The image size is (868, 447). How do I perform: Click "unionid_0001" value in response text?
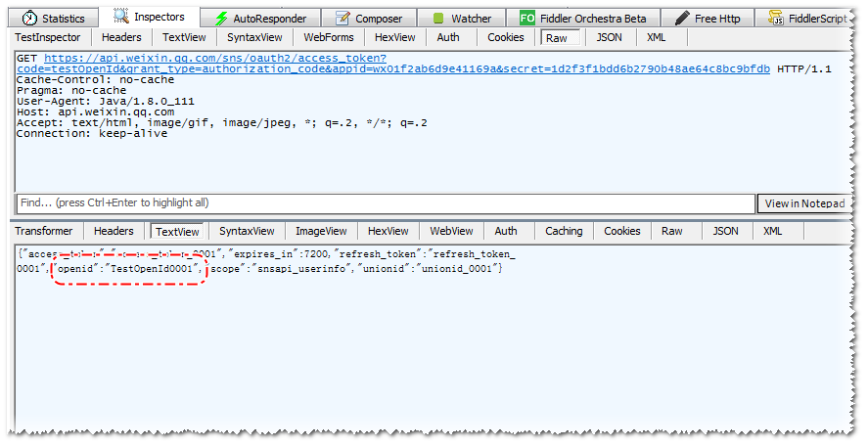(x=457, y=269)
